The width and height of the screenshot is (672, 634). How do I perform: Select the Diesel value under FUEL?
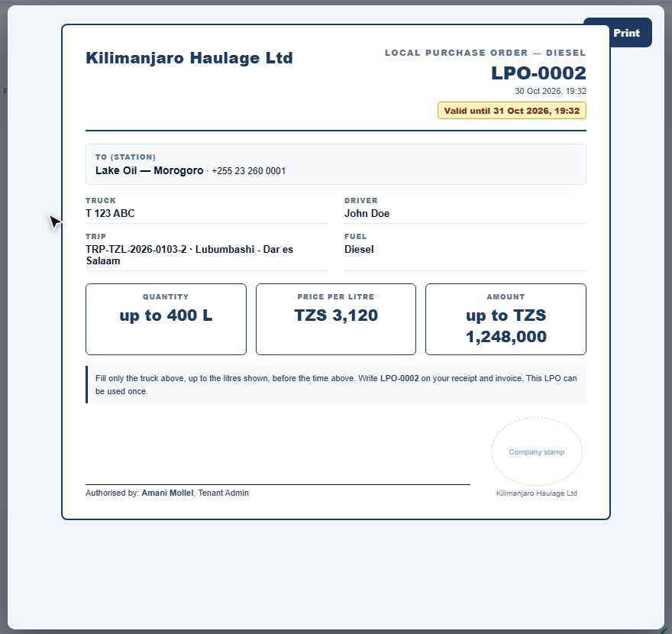(359, 250)
